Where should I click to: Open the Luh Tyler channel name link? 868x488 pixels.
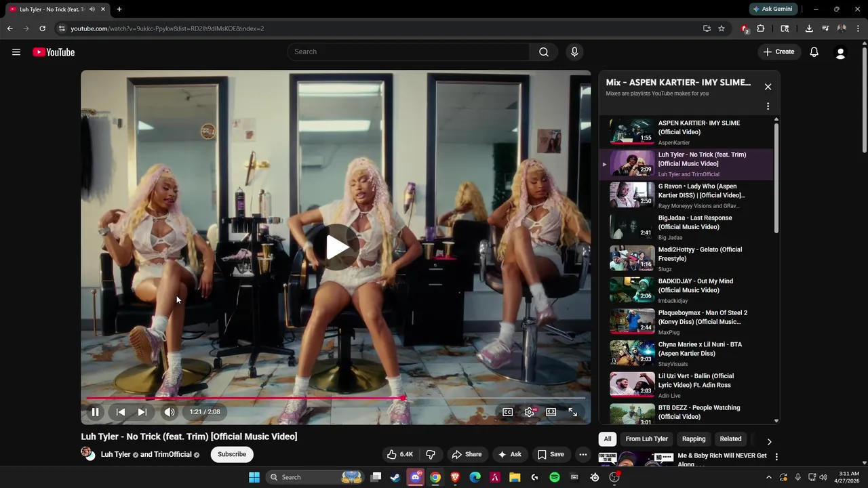point(115,454)
